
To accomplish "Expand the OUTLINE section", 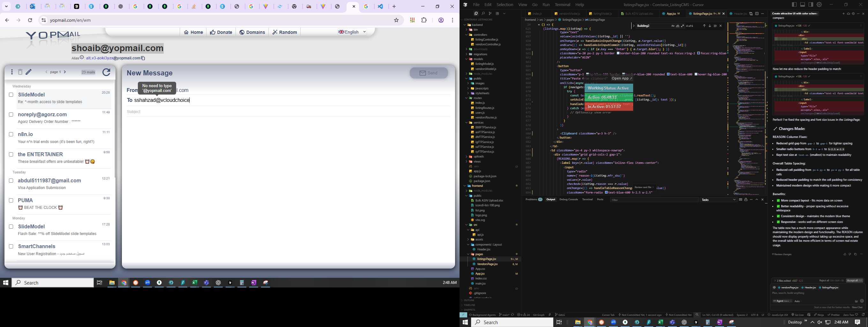I will 469,300.
